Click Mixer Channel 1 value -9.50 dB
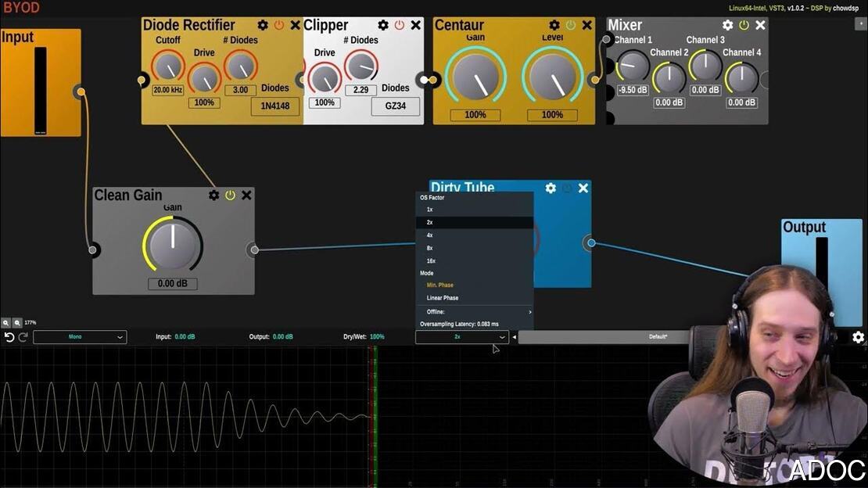The height and width of the screenshot is (488, 868). point(633,90)
